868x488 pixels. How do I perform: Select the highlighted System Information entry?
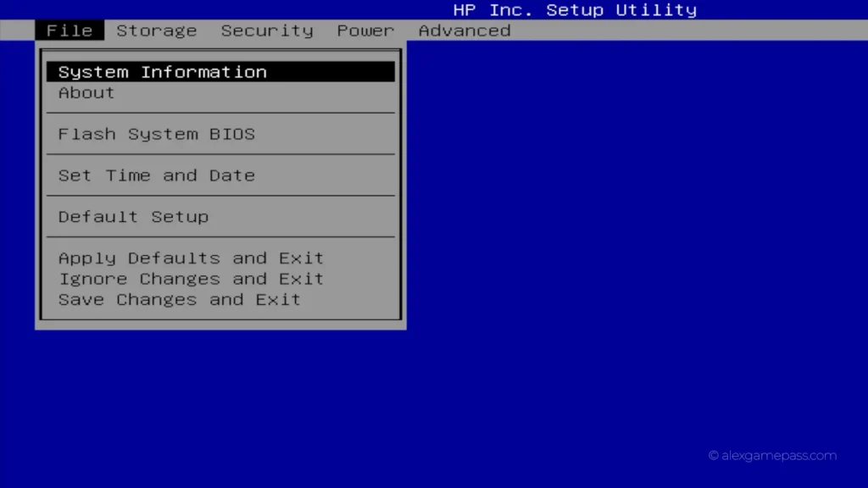pyautogui.click(x=221, y=72)
